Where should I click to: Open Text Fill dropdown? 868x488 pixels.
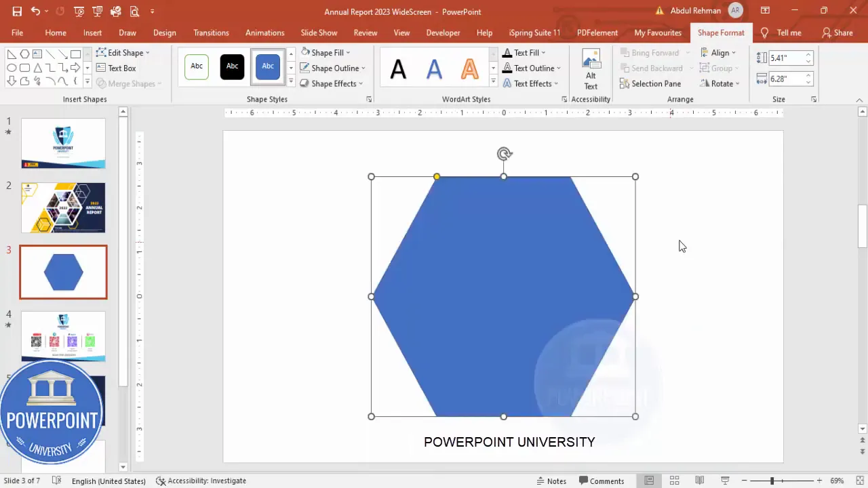[523, 53]
